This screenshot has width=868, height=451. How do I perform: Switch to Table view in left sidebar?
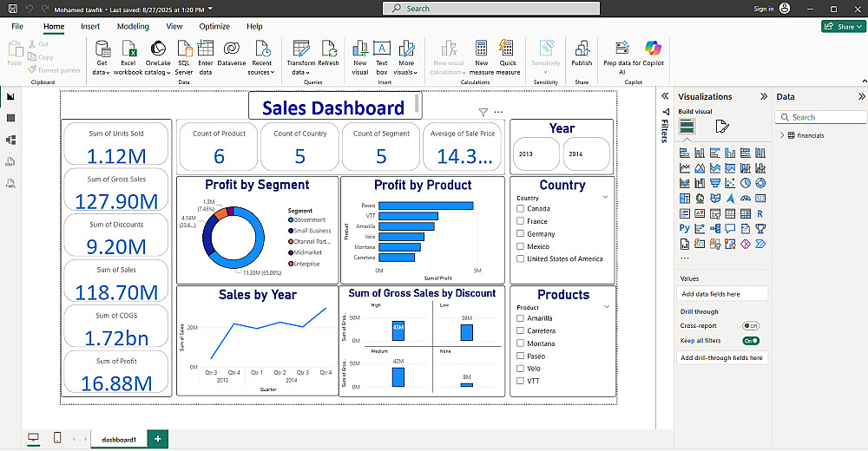pyautogui.click(x=10, y=118)
